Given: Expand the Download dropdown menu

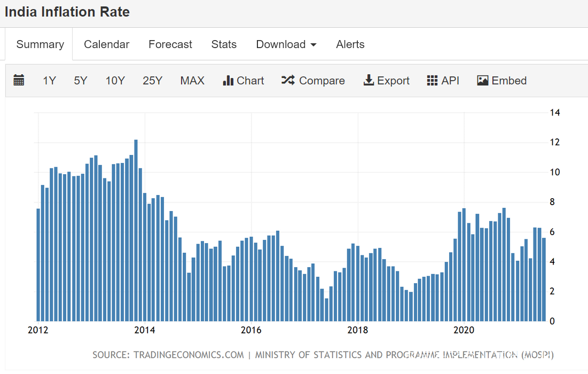Looking at the screenshot, I should [286, 44].
